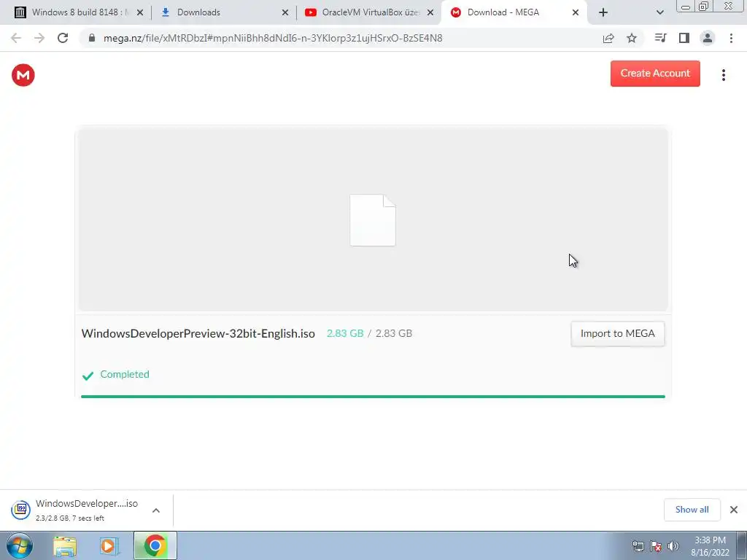Click the Import to MEGA button
The image size is (747, 560).
point(617,333)
